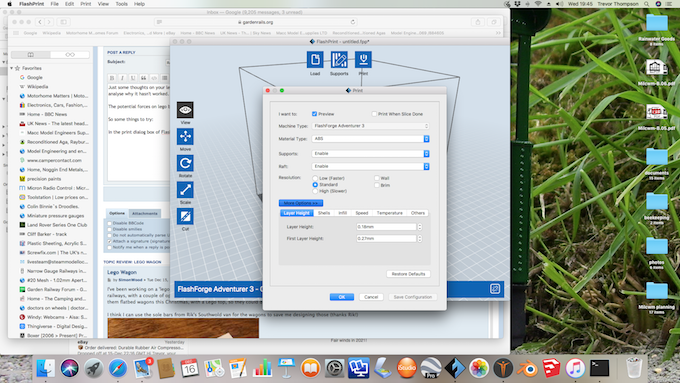The width and height of the screenshot is (680, 383).
Task: Select the Rotate tool
Action: [185, 163]
